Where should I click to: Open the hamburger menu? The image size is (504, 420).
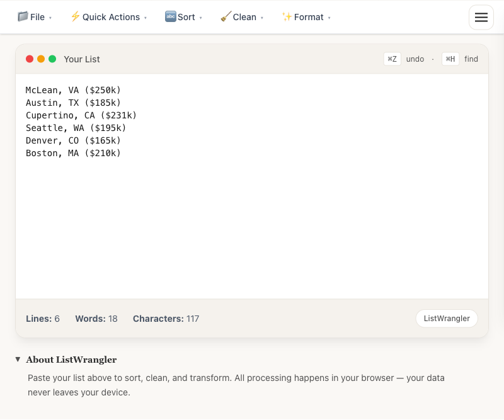[x=481, y=18]
